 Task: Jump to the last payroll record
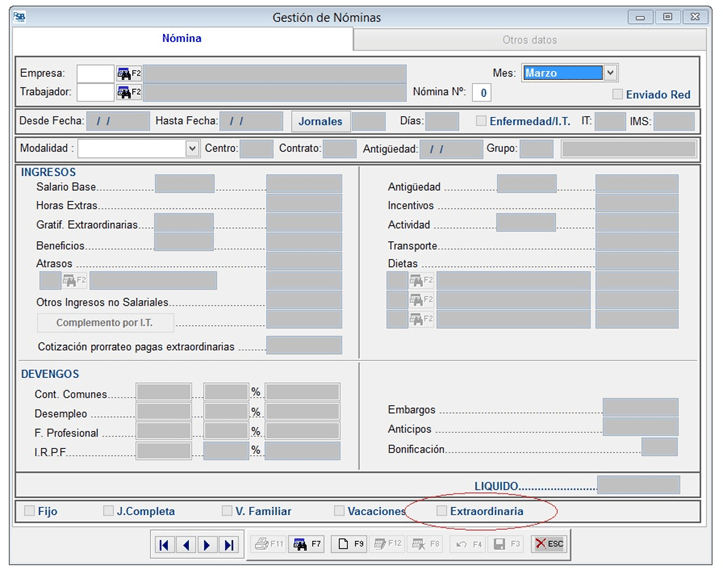(229, 545)
